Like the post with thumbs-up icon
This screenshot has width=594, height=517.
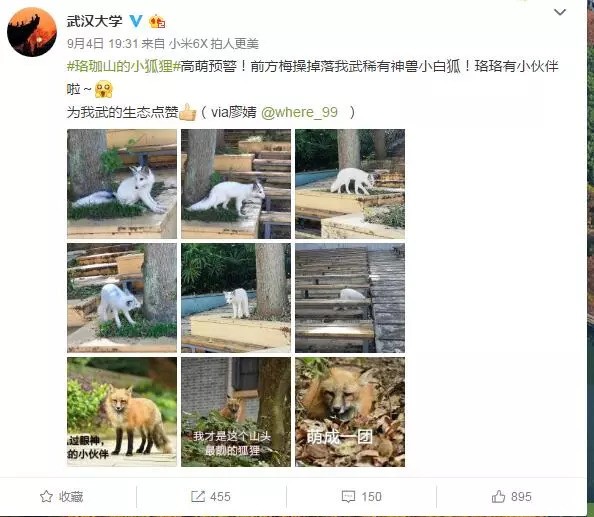point(498,496)
